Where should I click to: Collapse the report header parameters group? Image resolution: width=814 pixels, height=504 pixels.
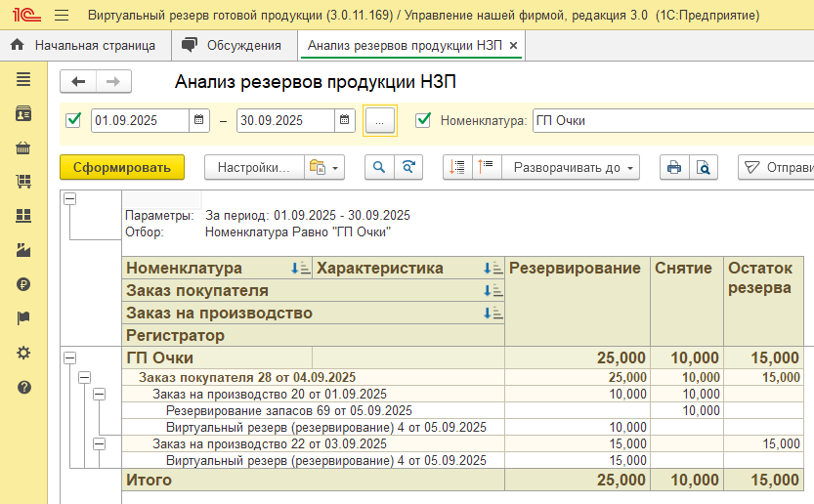click(70, 198)
